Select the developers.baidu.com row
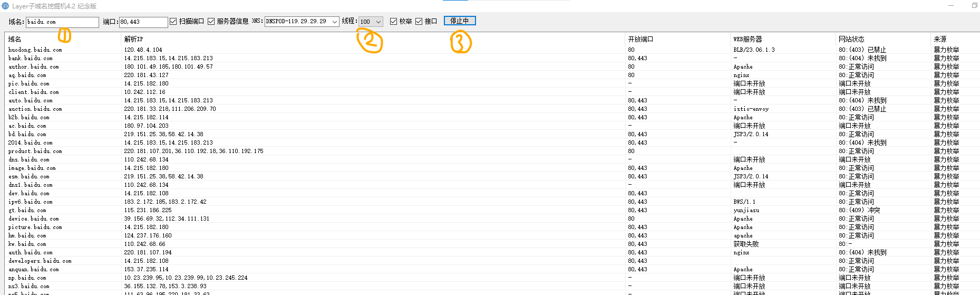The image size is (980, 295). (x=492, y=261)
